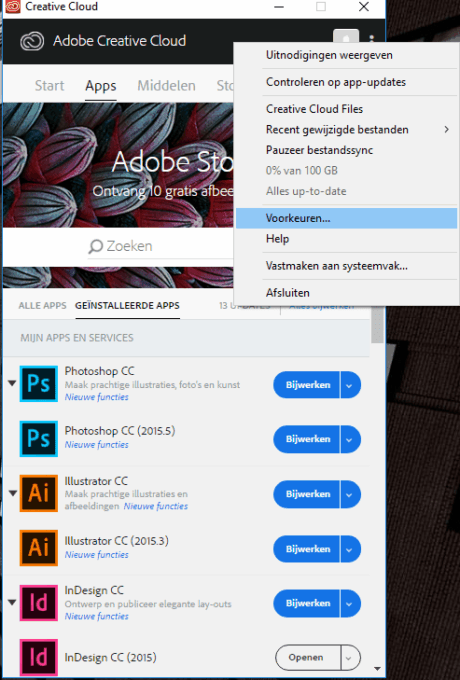Click the InDesign CC app icon
This screenshot has height=680, width=460.
[x=39, y=603]
